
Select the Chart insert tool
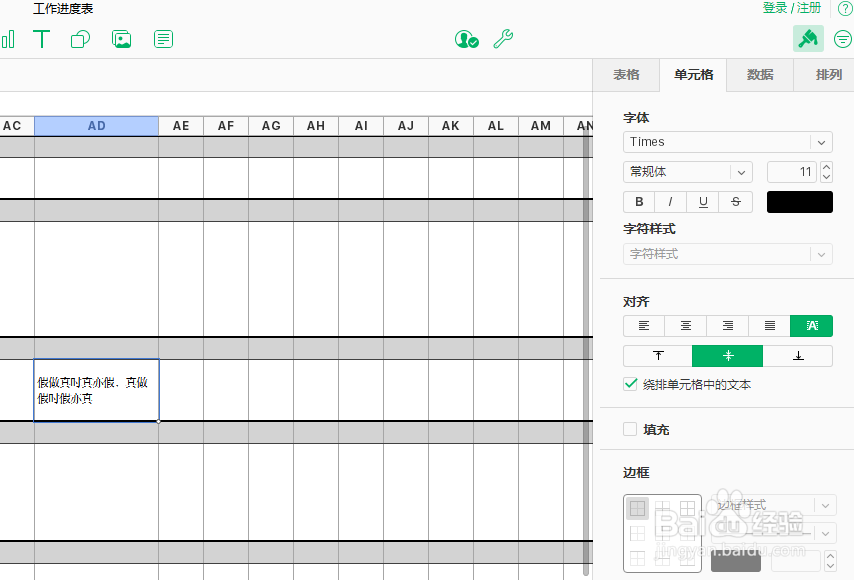[x=10, y=39]
